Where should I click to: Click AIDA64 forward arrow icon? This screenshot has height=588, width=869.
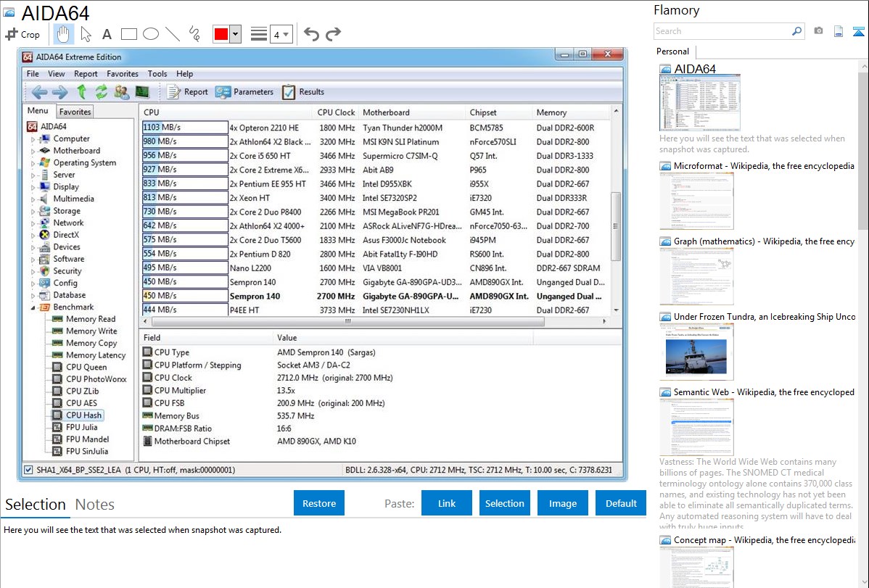click(x=60, y=92)
